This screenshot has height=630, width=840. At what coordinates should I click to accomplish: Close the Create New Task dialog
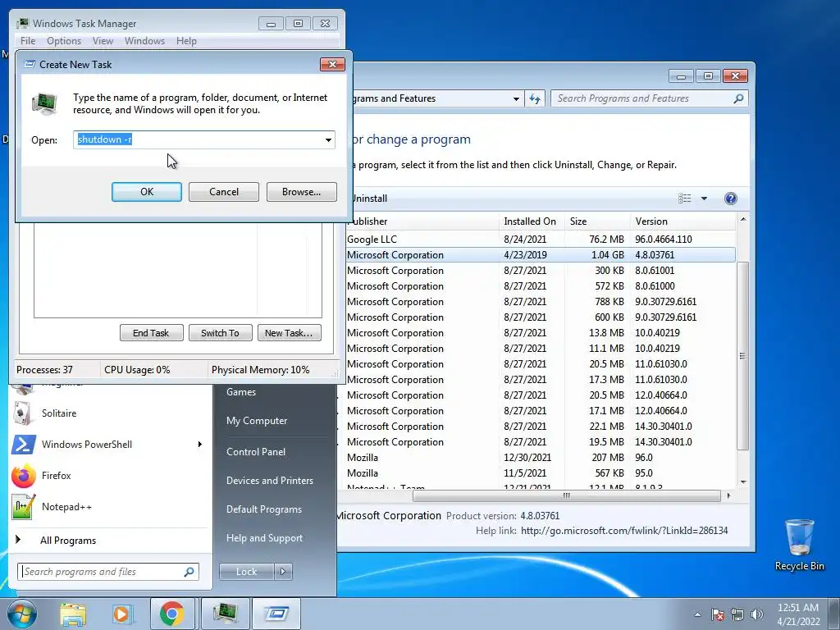pyautogui.click(x=332, y=64)
